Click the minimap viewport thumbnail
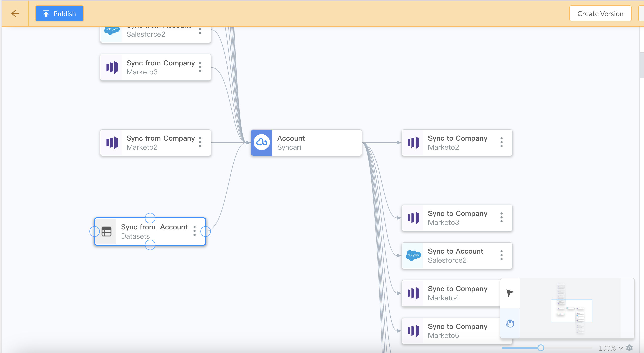The image size is (644, 353). 571,311
